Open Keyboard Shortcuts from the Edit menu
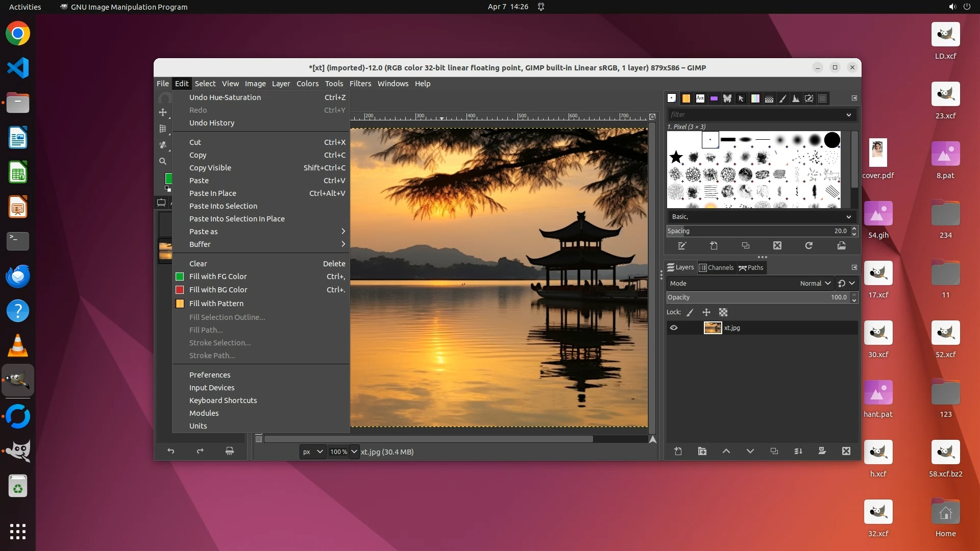The width and height of the screenshot is (980, 551). tap(223, 400)
